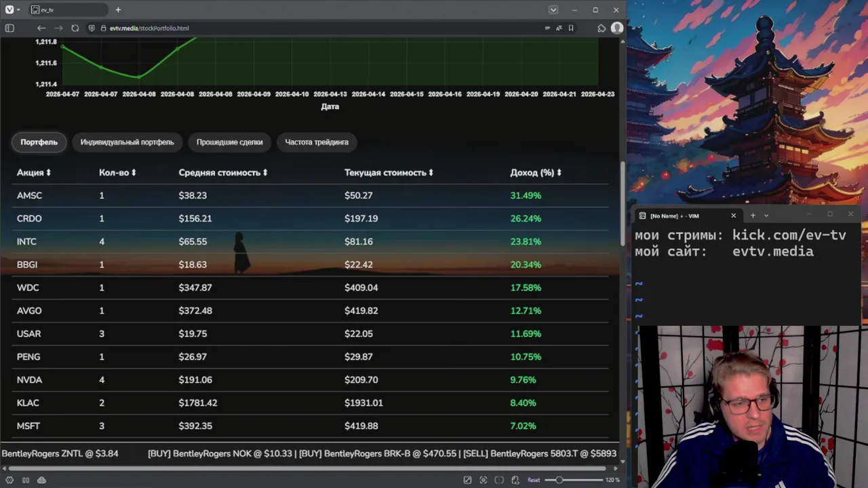The image size is (868, 488).
Task: Click the MSFT ticker cell
Action: click(x=28, y=426)
